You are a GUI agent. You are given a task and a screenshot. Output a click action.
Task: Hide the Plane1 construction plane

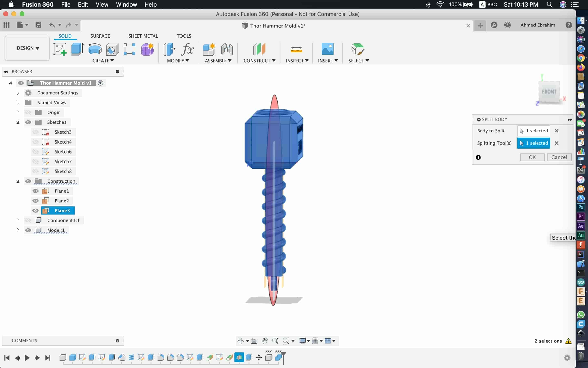(36, 191)
